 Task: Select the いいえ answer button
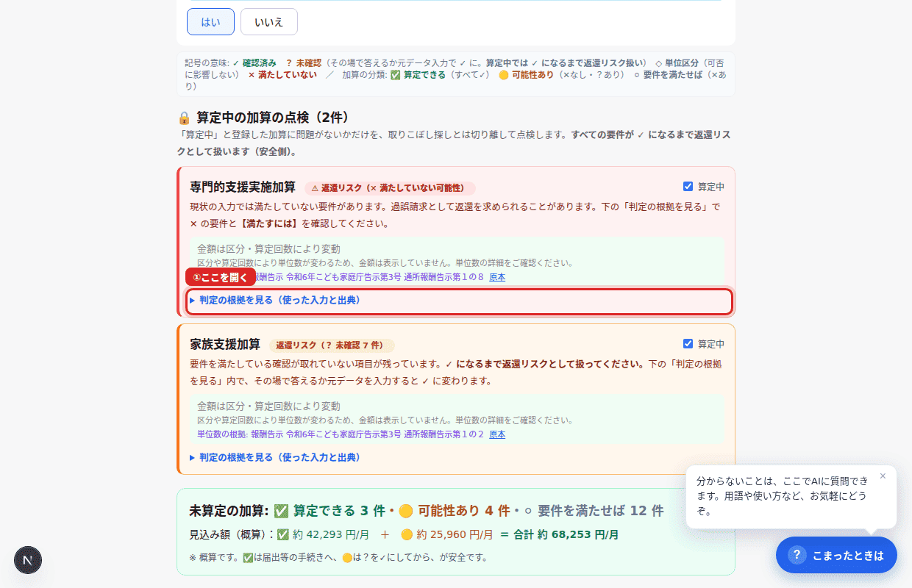coord(269,21)
